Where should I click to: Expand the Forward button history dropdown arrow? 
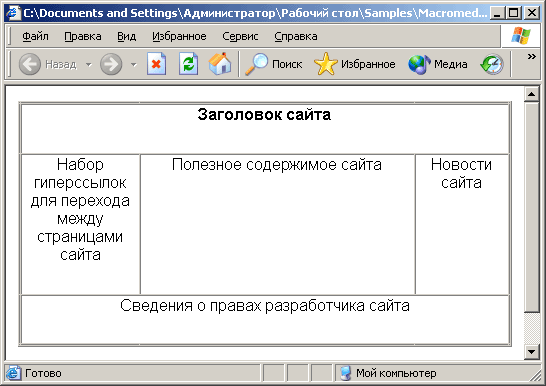[x=134, y=64]
